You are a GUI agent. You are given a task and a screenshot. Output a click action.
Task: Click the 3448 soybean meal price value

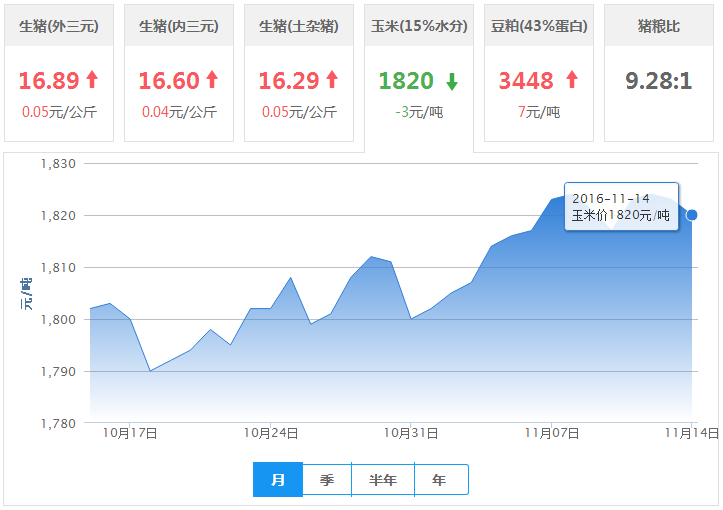(x=526, y=81)
